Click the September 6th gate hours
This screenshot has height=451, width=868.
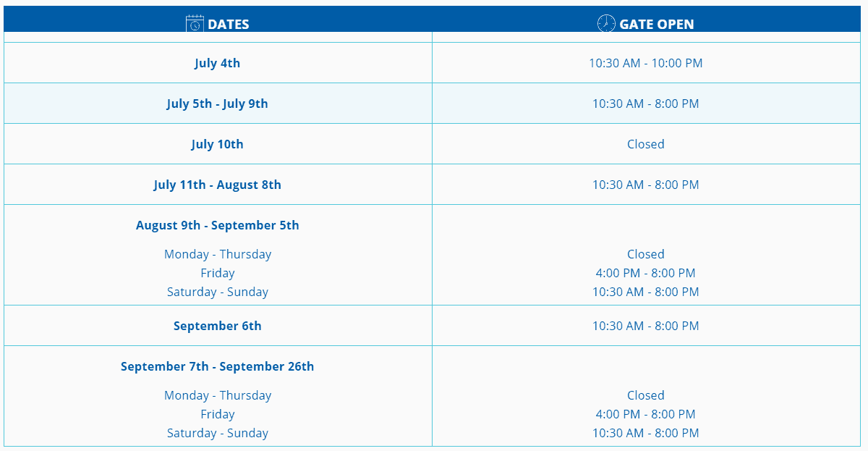tap(646, 326)
